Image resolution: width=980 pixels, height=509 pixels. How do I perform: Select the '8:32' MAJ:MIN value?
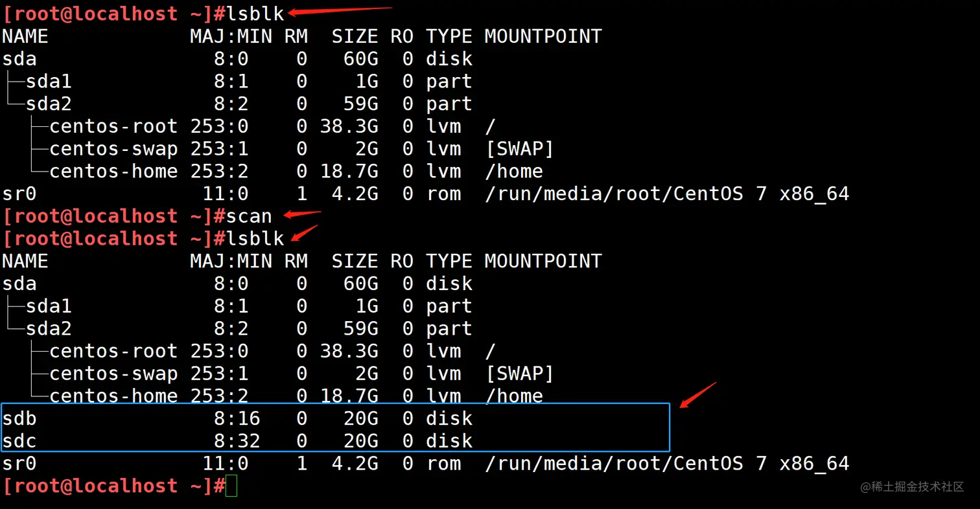coord(237,441)
